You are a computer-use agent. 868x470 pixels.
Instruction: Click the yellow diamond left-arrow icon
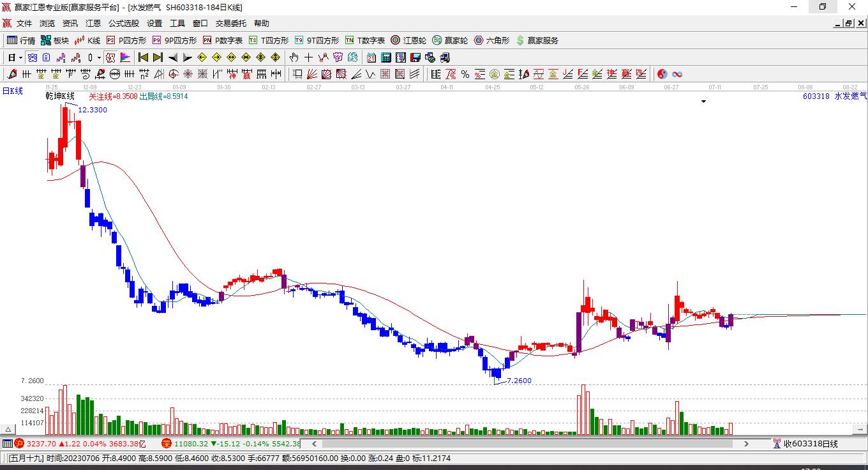202,57
